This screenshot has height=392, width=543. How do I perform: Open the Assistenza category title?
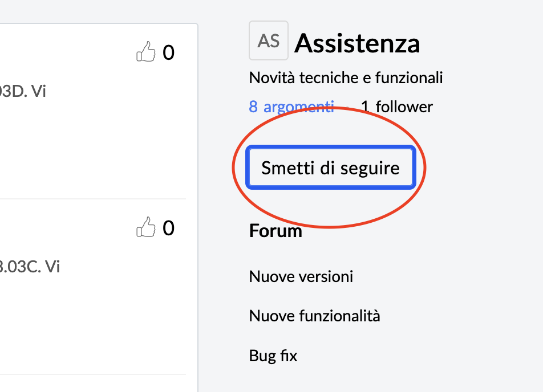click(x=357, y=43)
